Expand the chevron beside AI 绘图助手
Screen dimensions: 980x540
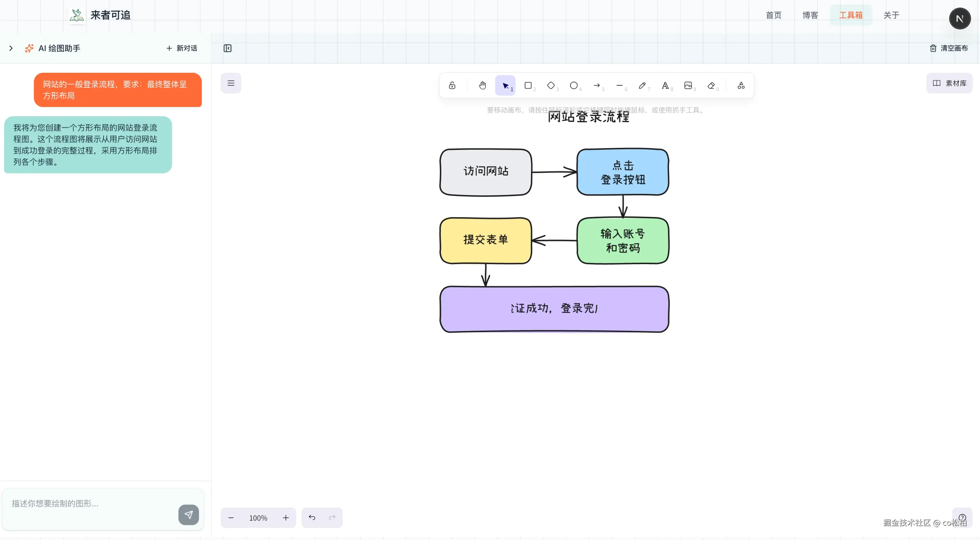click(11, 48)
